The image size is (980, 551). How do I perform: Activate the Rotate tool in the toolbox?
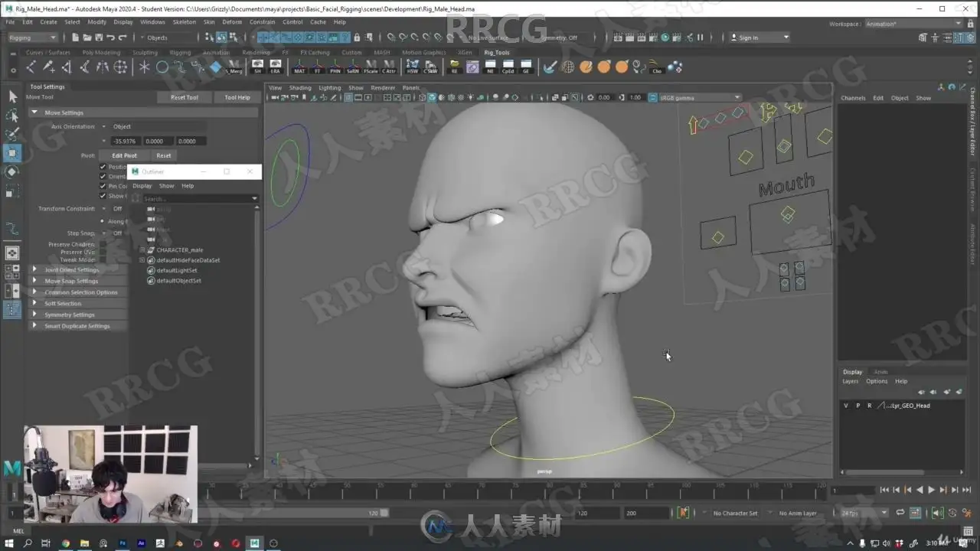(x=12, y=171)
